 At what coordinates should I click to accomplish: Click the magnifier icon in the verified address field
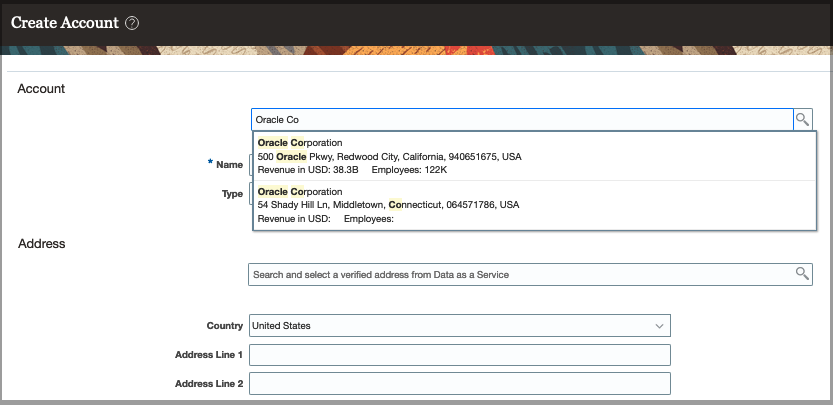click(x=802, y=274)
